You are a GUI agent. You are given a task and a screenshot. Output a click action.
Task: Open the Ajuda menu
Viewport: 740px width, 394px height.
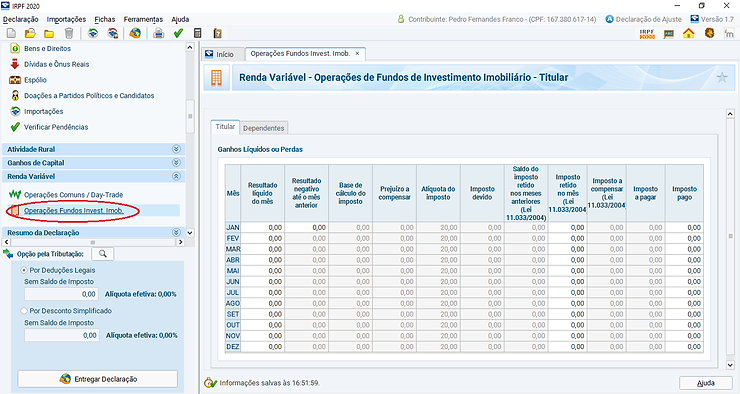click(180, 19)
